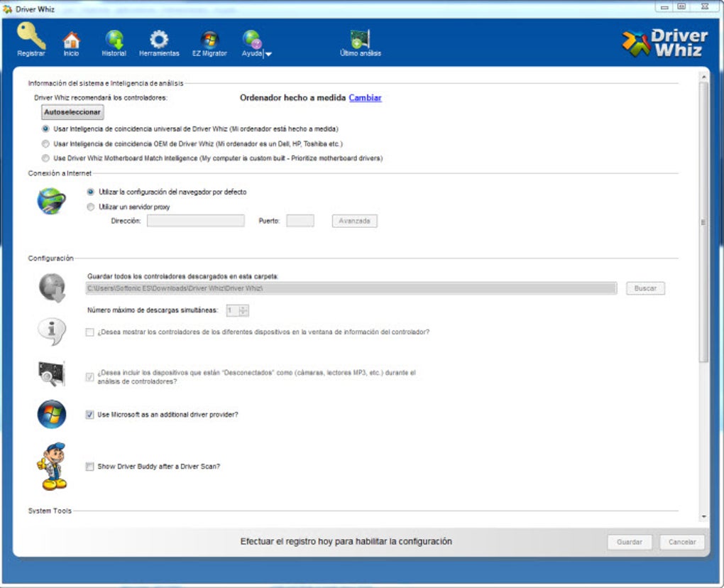
Task: Click the 'Configuración' section heading
Action: [x=51, y=258]
